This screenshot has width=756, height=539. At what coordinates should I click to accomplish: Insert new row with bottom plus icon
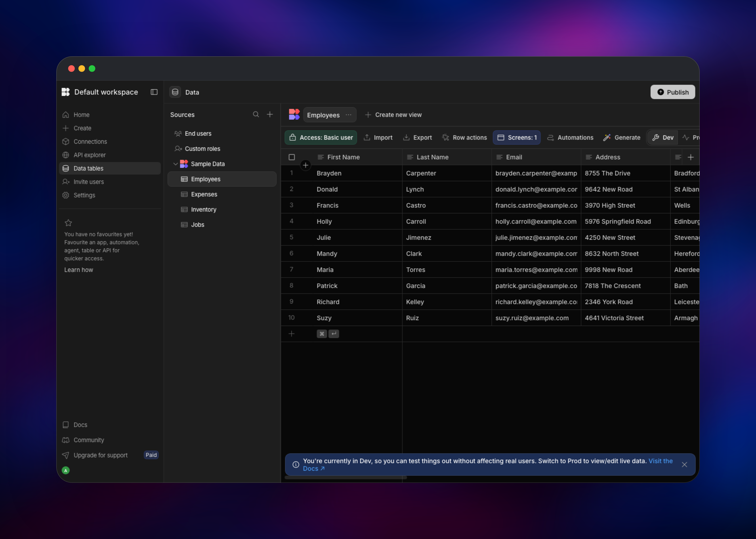291,334
